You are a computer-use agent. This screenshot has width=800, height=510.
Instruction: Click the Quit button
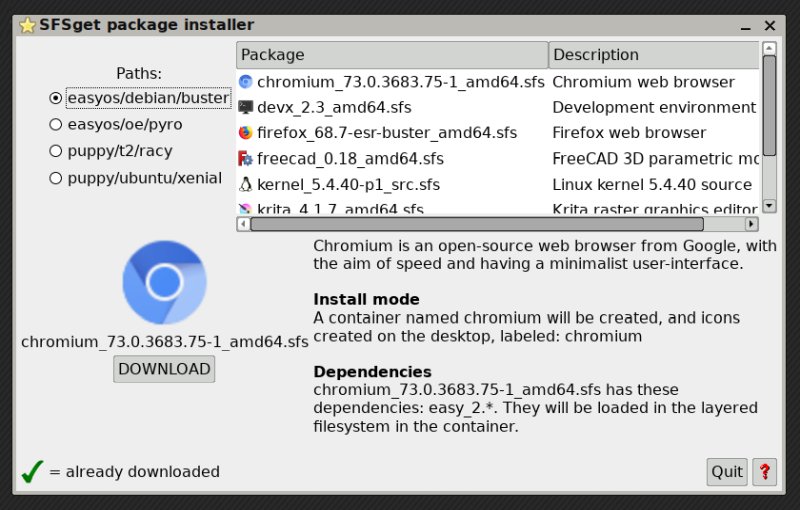coord(727,472)
